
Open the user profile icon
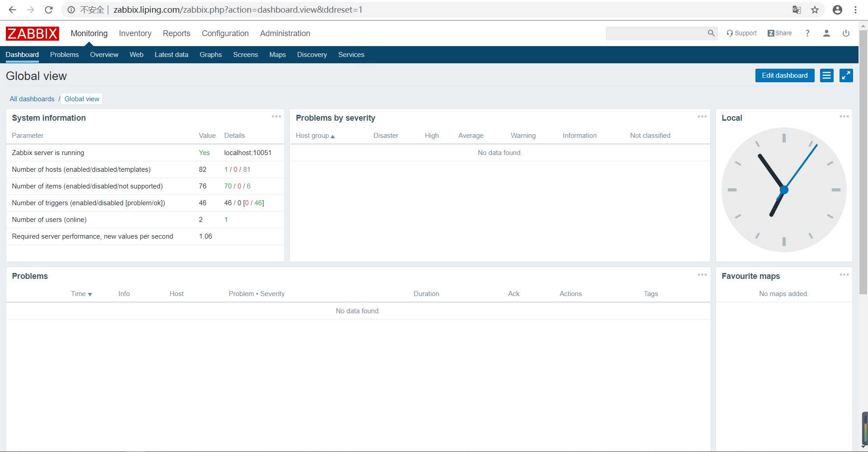tap(826, 33)
